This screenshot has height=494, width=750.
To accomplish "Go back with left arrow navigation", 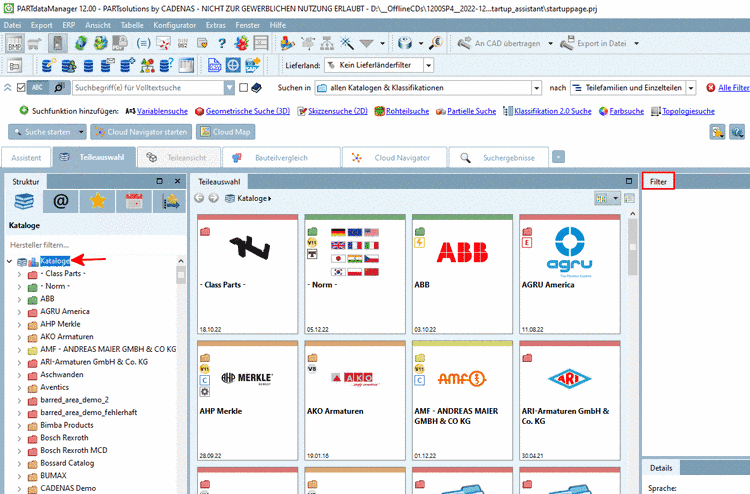I will 199,198.
